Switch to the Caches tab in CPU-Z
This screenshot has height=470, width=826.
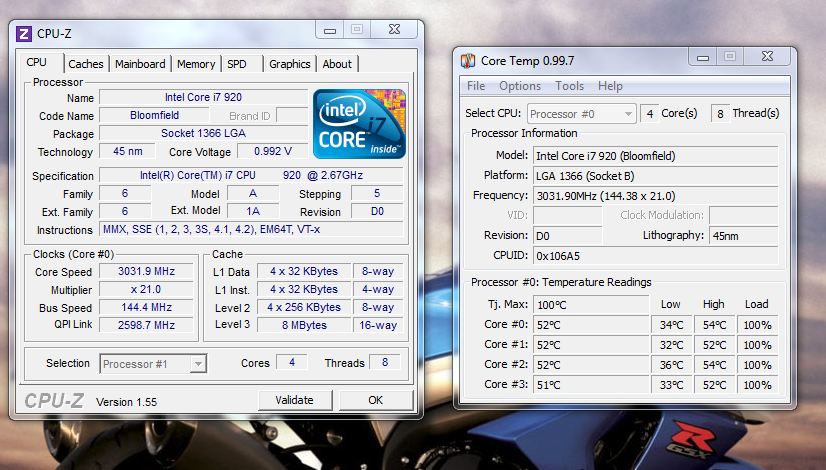[x=86, y=64]
